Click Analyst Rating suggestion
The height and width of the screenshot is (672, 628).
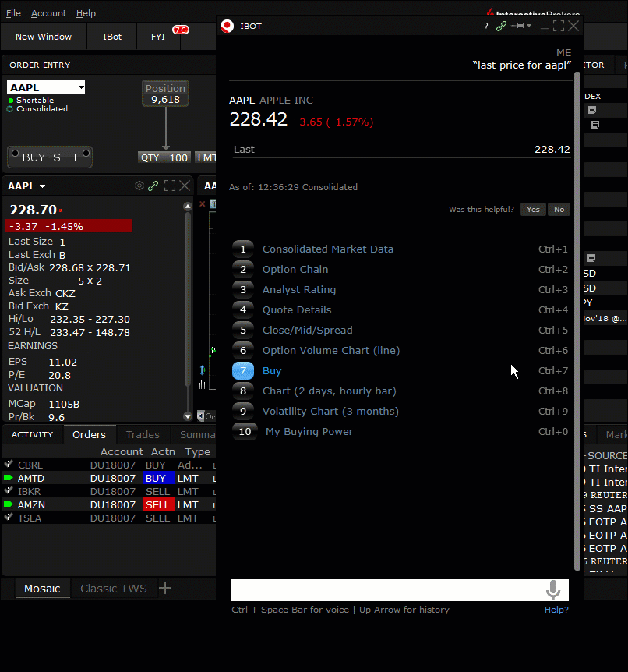tap(299, 290)
